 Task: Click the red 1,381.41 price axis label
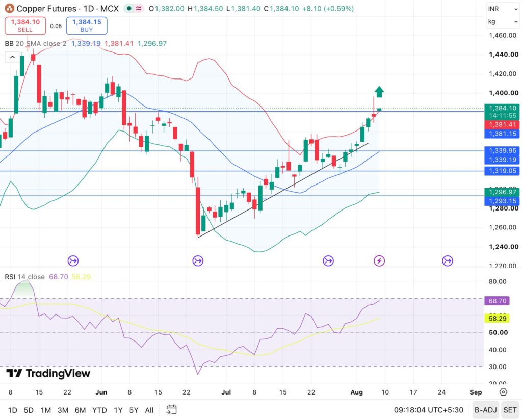click(502, 125)
